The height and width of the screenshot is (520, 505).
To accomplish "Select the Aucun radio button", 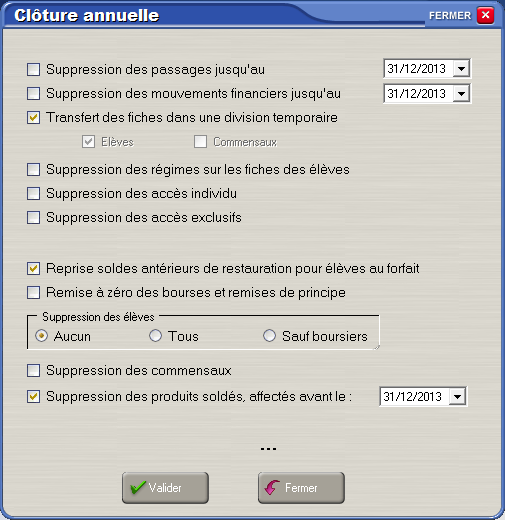I will click(41, 336).
